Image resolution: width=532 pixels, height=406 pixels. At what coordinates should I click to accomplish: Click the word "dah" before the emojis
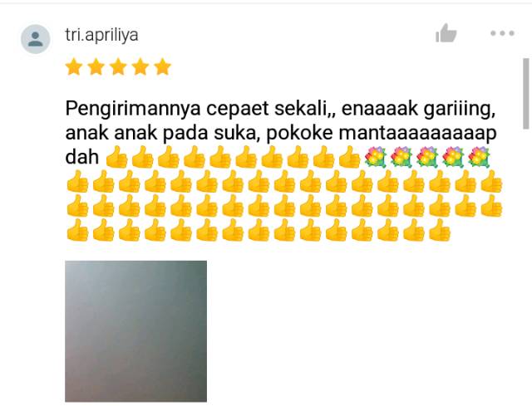point(81,157)
